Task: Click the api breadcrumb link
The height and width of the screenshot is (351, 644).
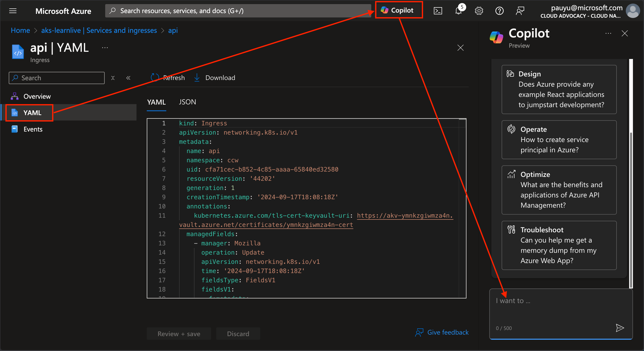Action: point(173,31)
